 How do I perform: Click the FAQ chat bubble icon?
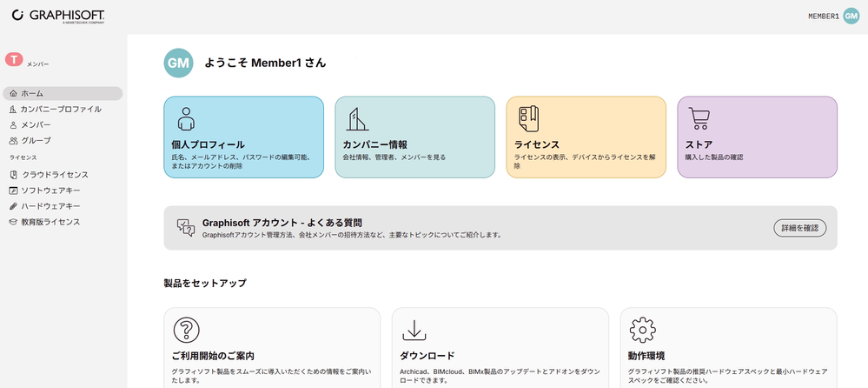click(186, 228)
